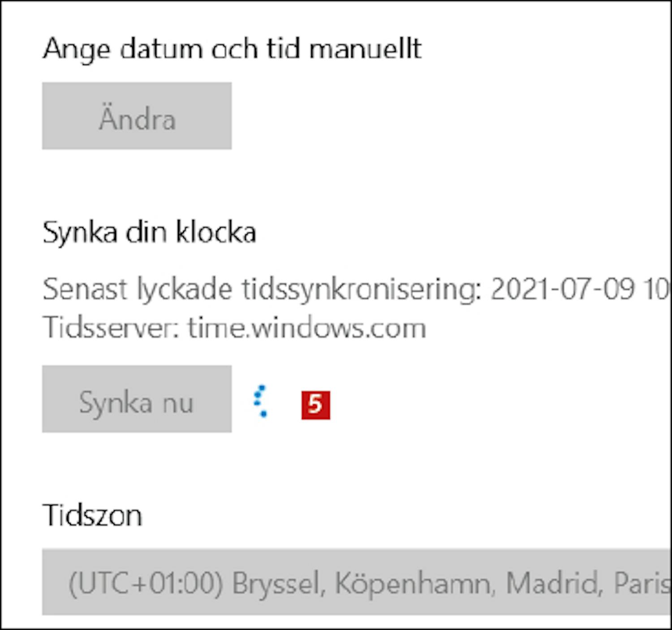Open the Tidszon dropdown

click(356, 582)
